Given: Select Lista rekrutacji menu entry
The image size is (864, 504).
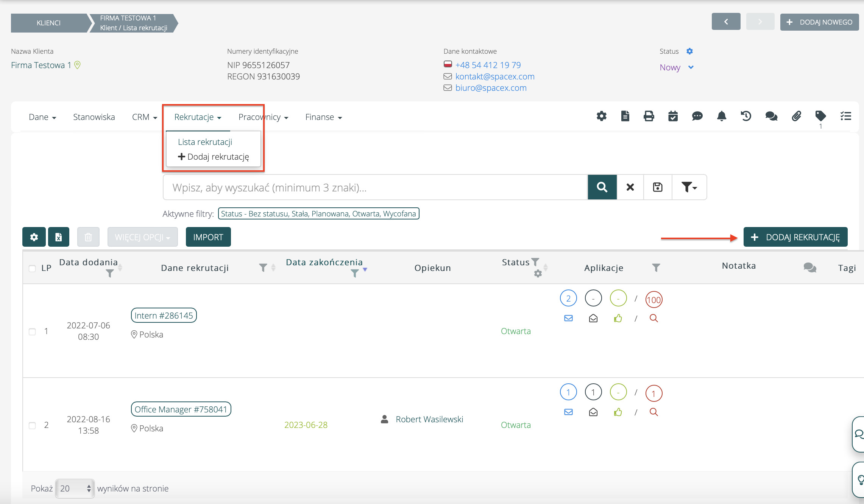Looking at the screenshot, I should [x=205, y=142].
